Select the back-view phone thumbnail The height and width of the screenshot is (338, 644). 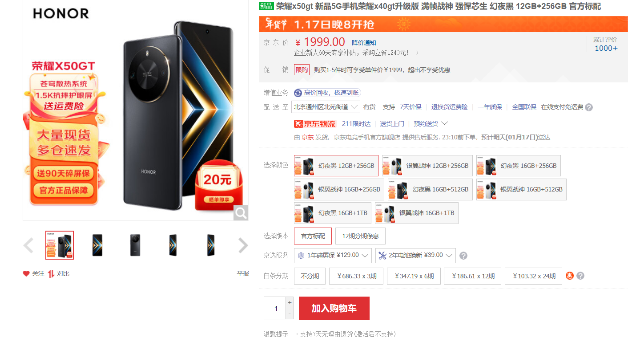(135, 245)
